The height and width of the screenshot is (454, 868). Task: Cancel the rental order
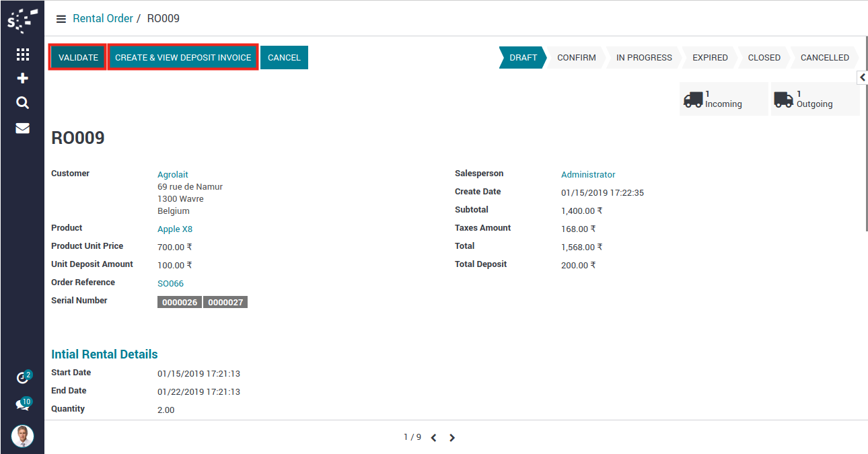[284, 58]
